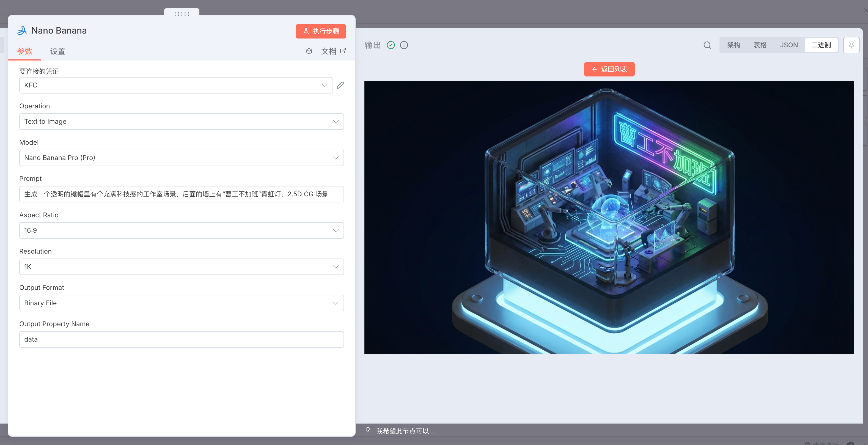Click the info icon next to 输出

(x=404, y=45)
